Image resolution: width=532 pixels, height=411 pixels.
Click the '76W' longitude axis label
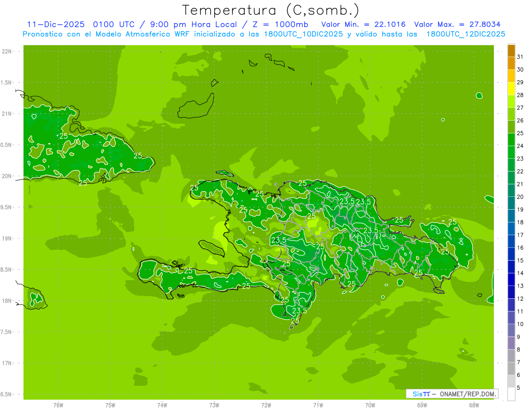[58, 405]
